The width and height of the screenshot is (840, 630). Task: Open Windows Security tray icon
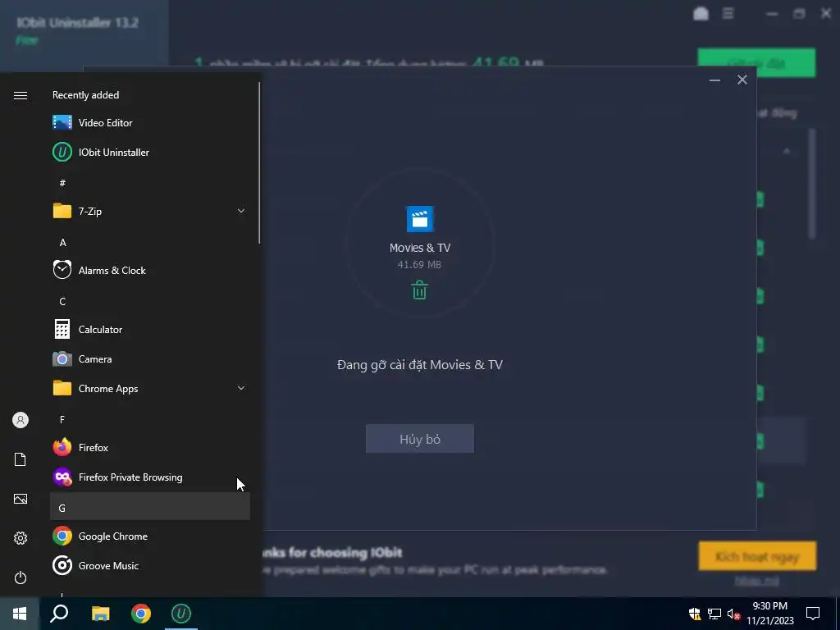(695, 614)
